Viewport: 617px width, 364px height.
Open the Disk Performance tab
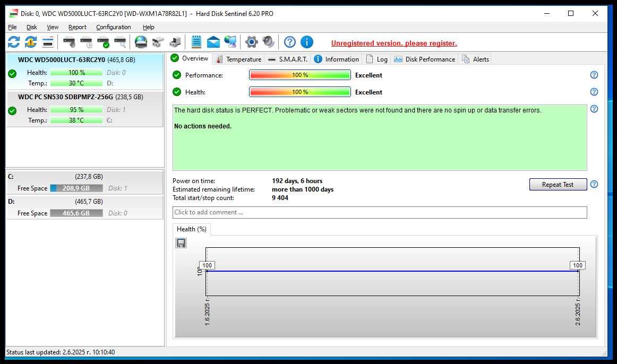click(425, 59)
